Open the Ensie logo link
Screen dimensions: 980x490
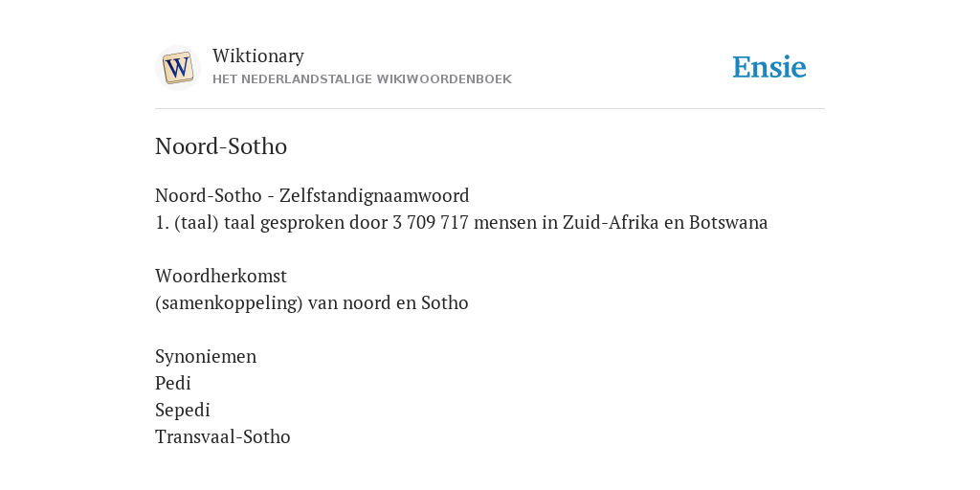(769, 67)
